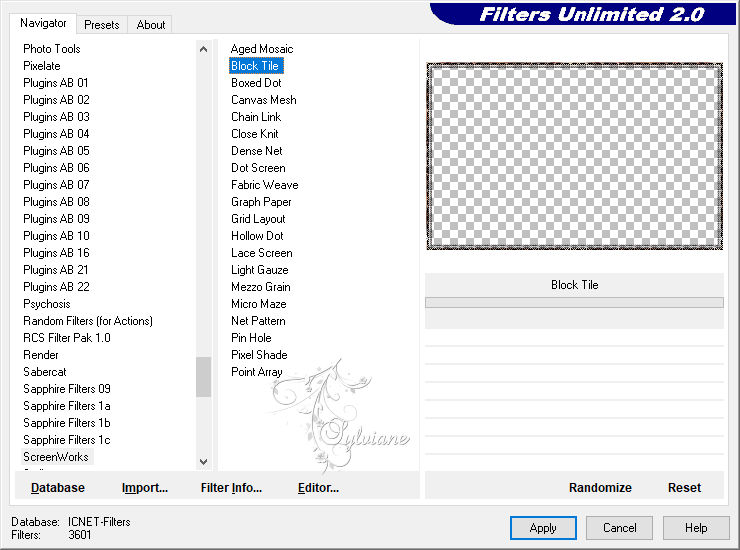Select Sapphire Filters 1b category

pos(67,423)
